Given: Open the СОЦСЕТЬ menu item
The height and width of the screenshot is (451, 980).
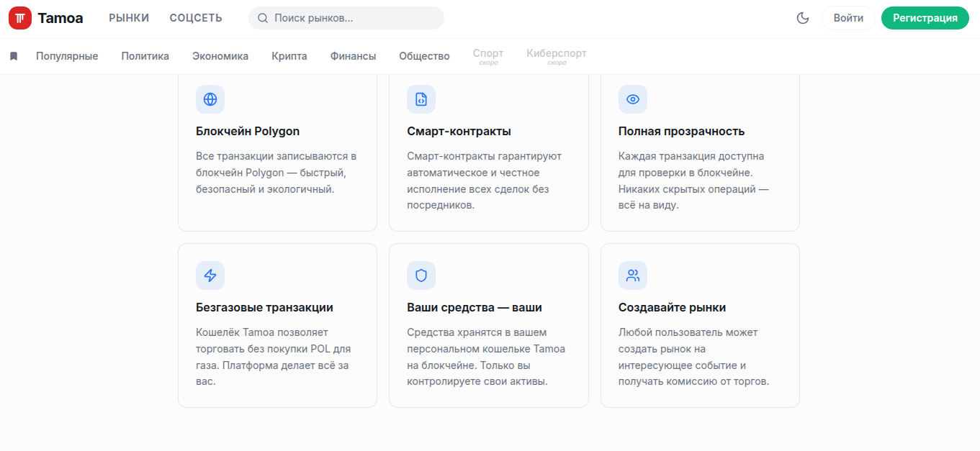Looking at the screenshot, I should pyautogui.click(x=195, y=17).
